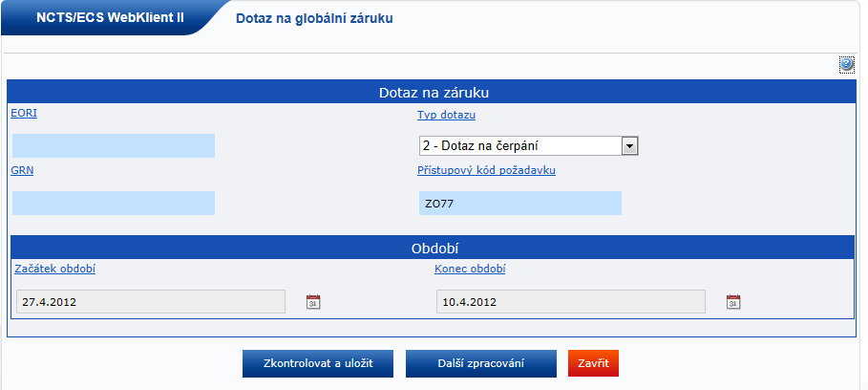This screenshot has width=868, height=390.
Task: Open calendar picker for Konec období
Action: pos(733,302)
